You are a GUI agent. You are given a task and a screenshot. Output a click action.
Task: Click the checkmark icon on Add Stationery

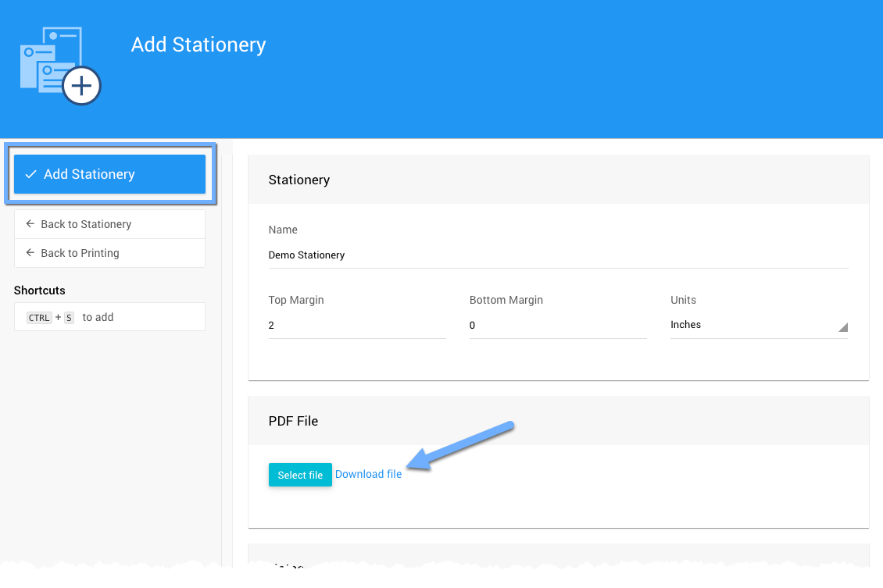[31, 174]
